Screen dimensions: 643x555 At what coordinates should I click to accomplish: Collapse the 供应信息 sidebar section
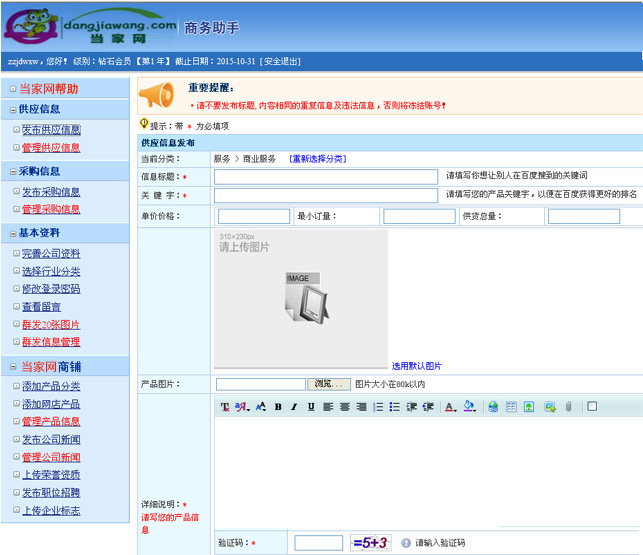point(13,110)
